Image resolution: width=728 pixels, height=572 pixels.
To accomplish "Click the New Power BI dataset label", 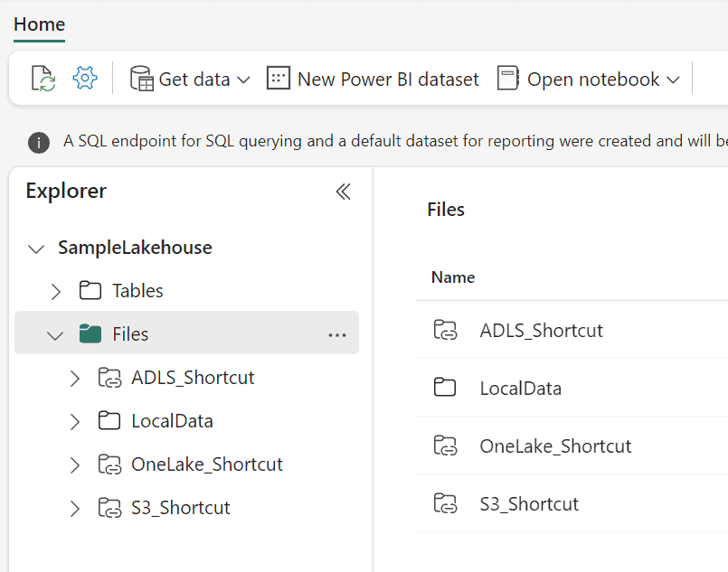I will (388, 80).
